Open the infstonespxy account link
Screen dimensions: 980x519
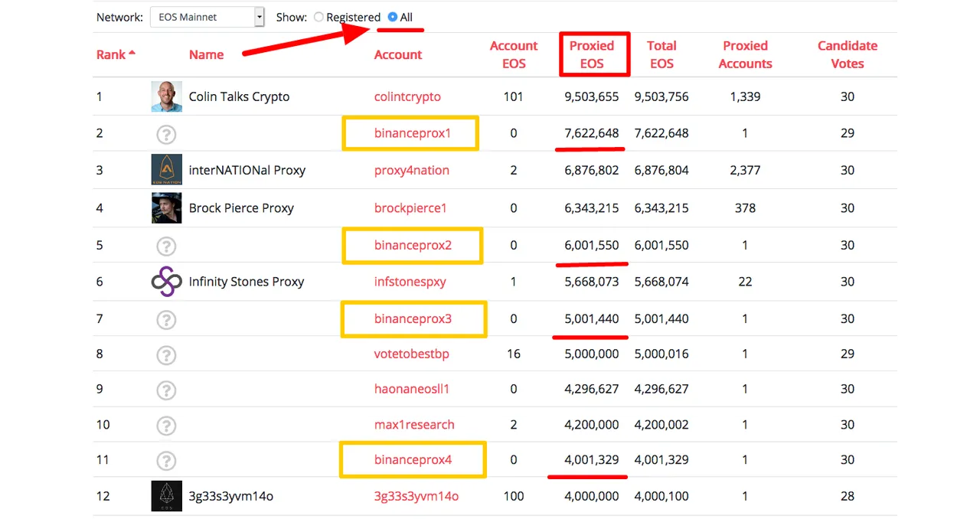point(410,282)
